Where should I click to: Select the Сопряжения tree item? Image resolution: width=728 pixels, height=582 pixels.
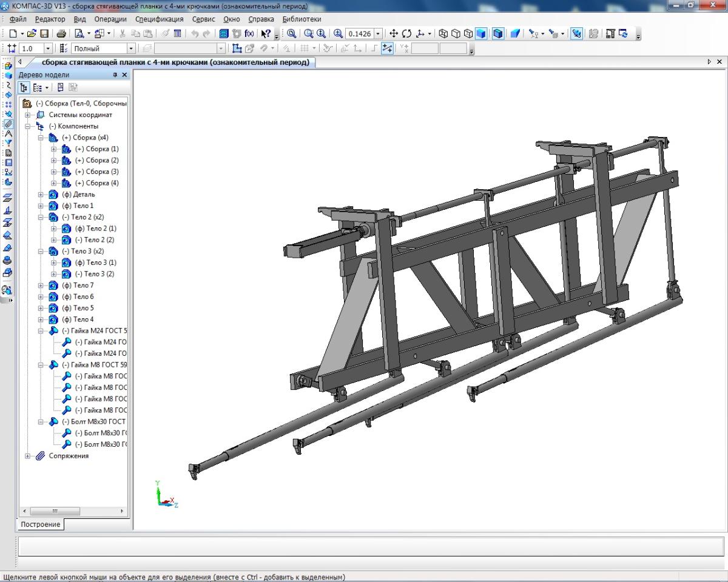[x=69, y=456]
